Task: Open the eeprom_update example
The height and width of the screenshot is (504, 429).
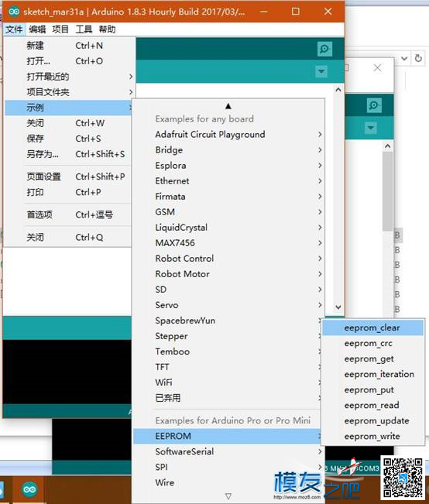Action: coord(373,420)
